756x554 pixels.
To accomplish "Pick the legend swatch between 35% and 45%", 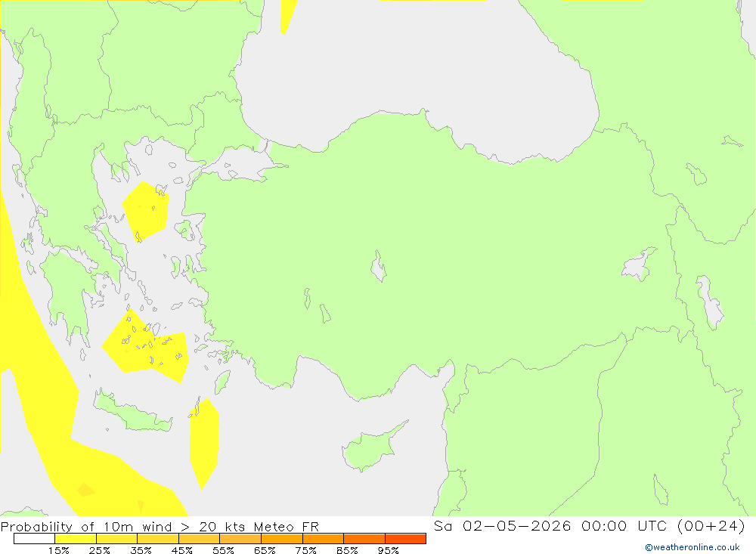I will pyautogui.click(x=158, y=539).
